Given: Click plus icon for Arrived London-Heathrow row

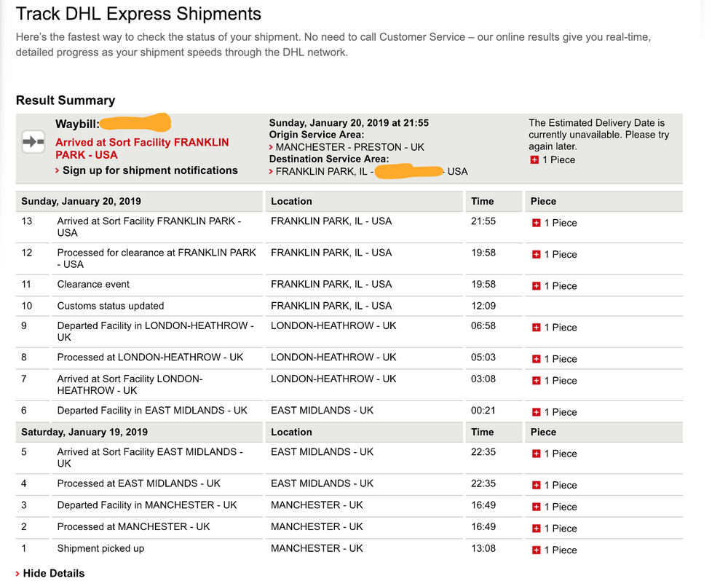Looking at the screenshot, I should pos(537,381).
